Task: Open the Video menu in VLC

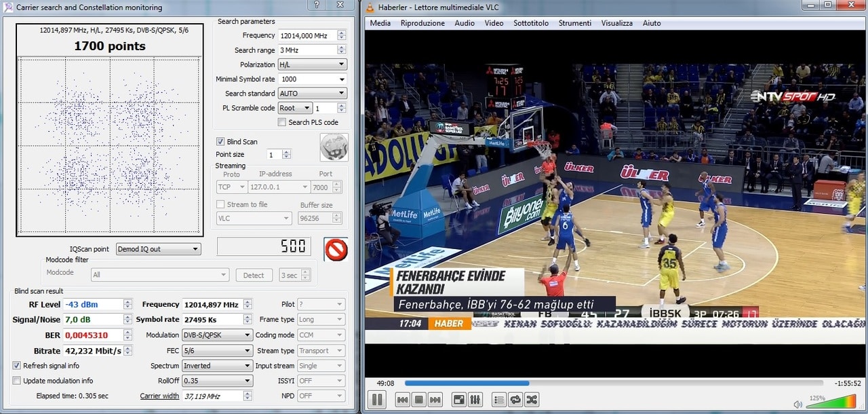Action: click(x=494, y=23)
